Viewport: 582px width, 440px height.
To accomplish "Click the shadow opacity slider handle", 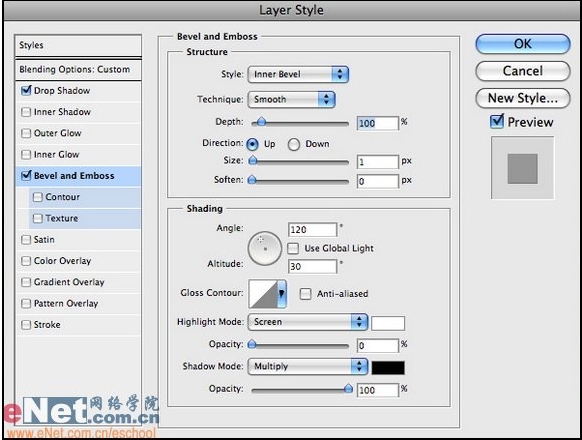I will (348, 388).
